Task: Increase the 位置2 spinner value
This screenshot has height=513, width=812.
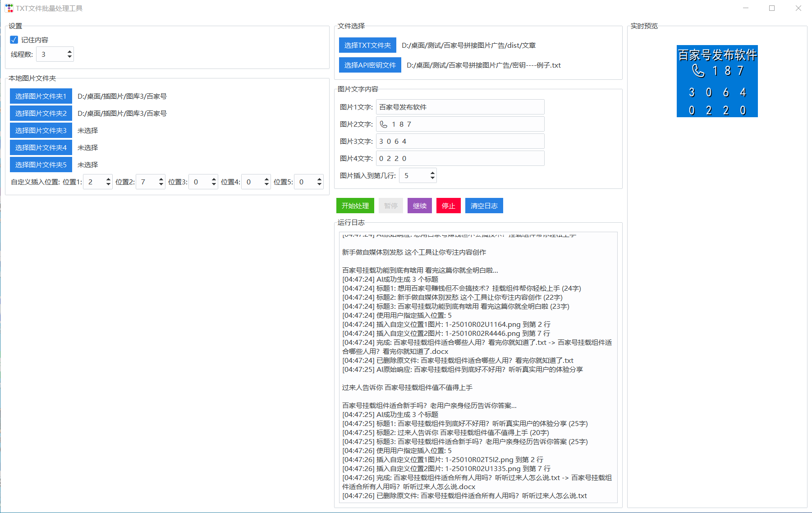Action: pyautogui.click(x=161, y=179)
